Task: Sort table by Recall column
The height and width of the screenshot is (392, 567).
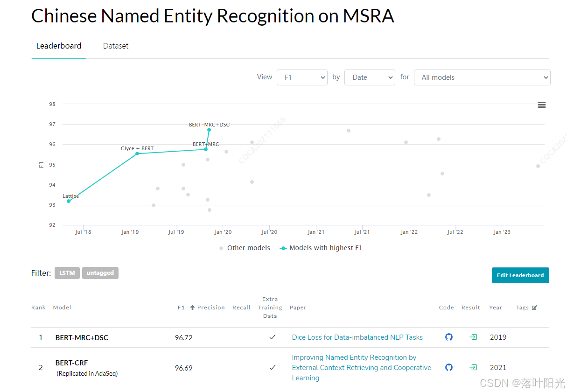Action: point(241,308)
